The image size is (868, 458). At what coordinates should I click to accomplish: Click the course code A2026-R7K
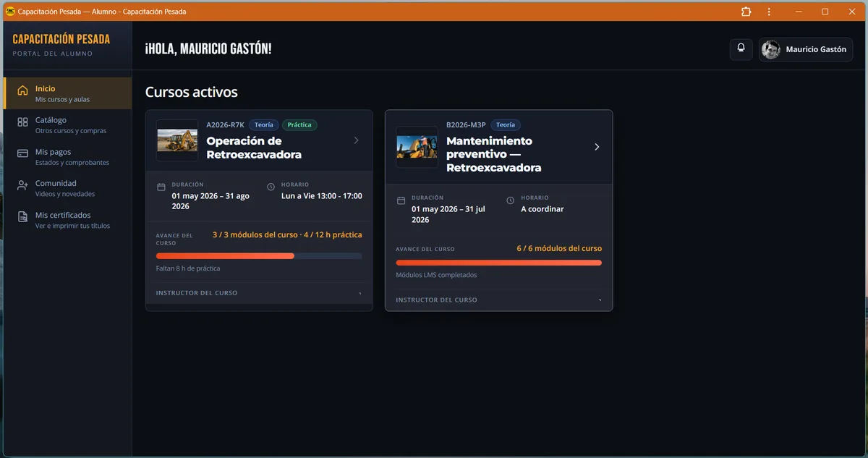click(226, 125)
